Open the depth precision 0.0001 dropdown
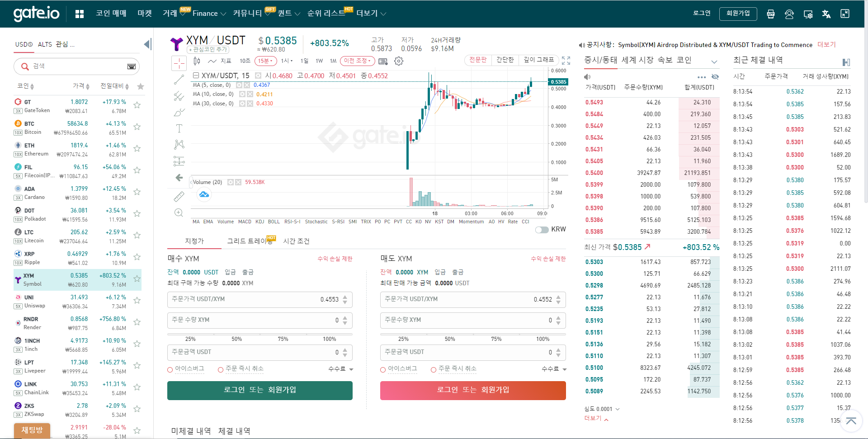The height and width of the screenshot is (439, 868). tap(602, 409)
